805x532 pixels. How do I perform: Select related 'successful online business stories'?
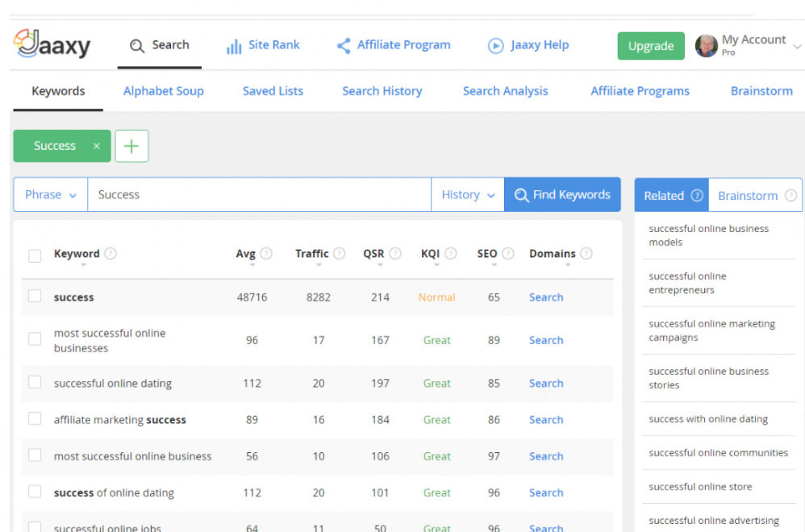coord(708,378)
